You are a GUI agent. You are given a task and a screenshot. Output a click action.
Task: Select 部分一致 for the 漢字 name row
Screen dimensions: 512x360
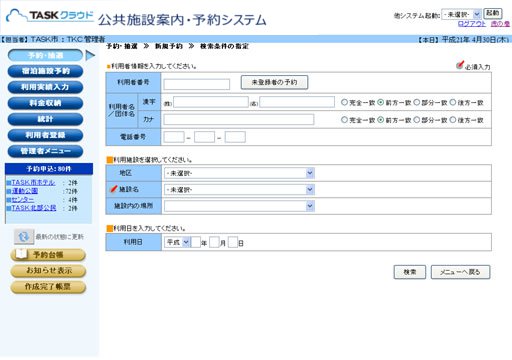point(417,103)
